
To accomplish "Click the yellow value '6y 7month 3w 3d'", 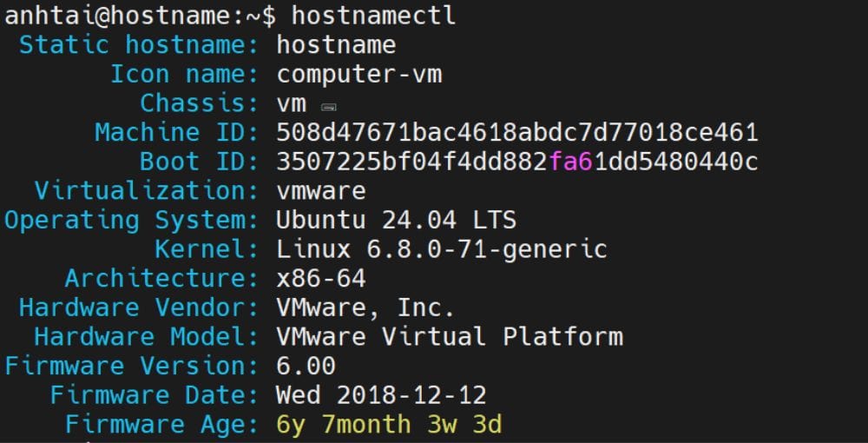I will point(389,424).
